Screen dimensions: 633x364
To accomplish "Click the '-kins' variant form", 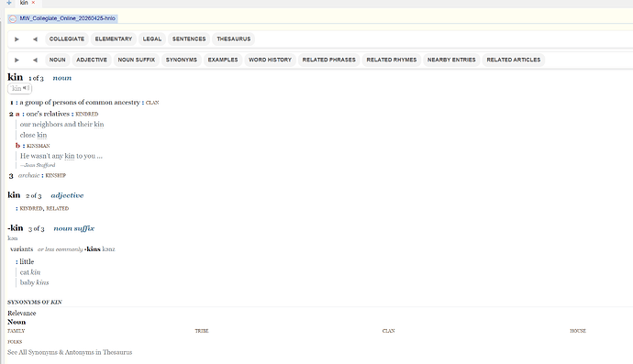I will click(x=92, y=249).
